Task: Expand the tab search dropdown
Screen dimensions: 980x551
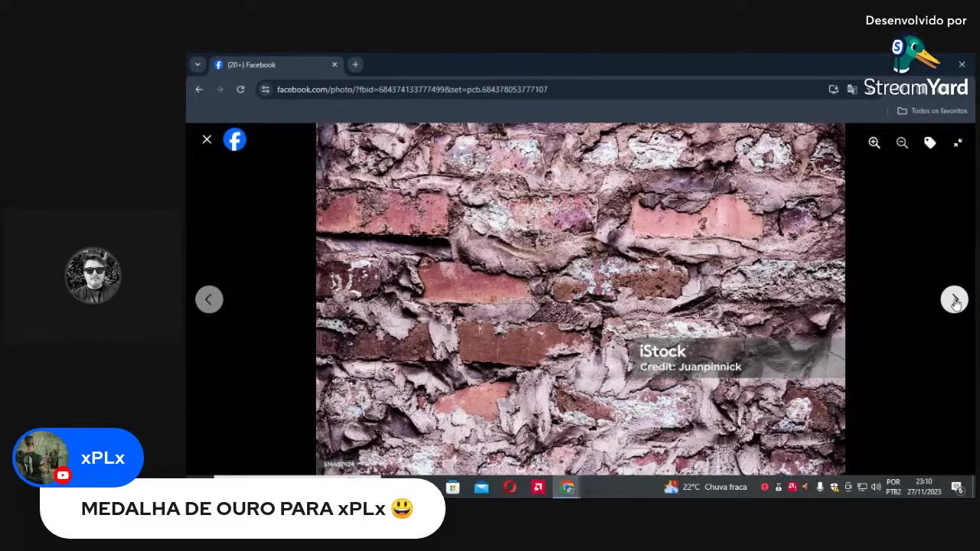Action: (198, 65)
